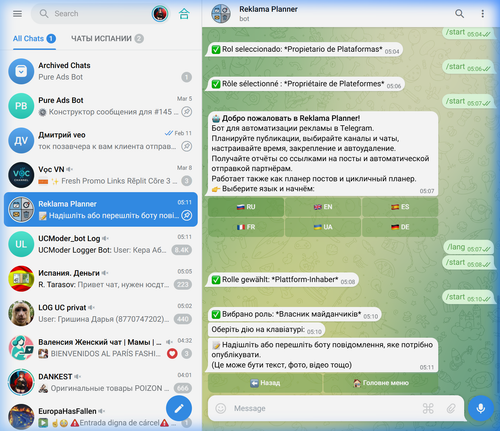The image size is (500, 431).
Task: Click the Reklama Planner header avatar
Action: (221, 14)
